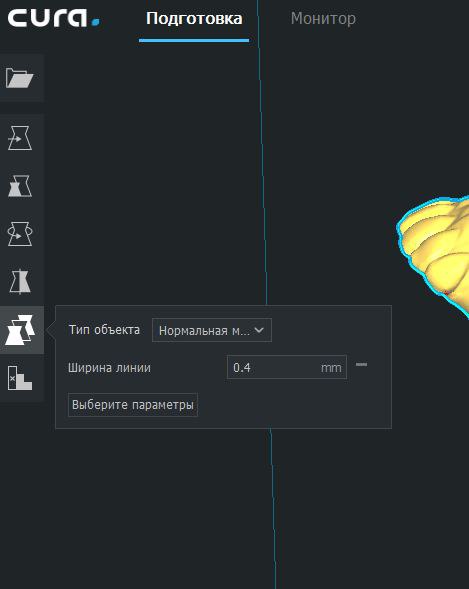Click the Ширина линии label
The height and width of the screenshot is (589, 469).
tap(109, 367)
